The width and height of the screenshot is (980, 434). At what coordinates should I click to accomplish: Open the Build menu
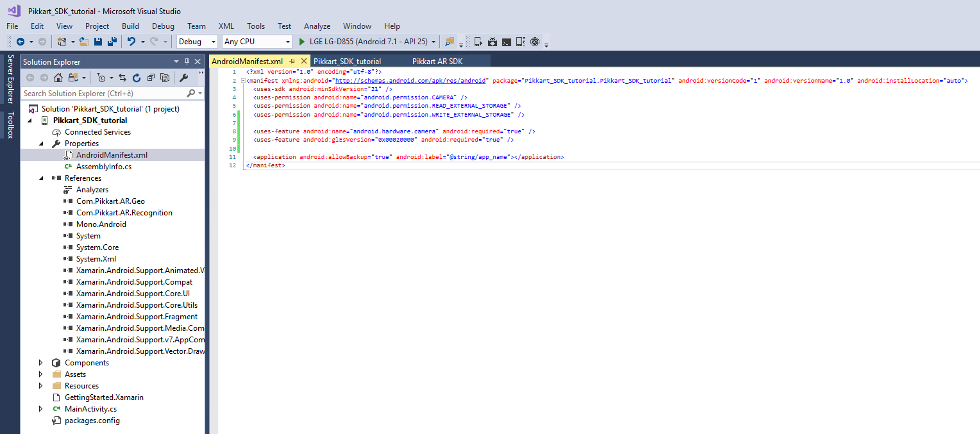click(130, 26)
